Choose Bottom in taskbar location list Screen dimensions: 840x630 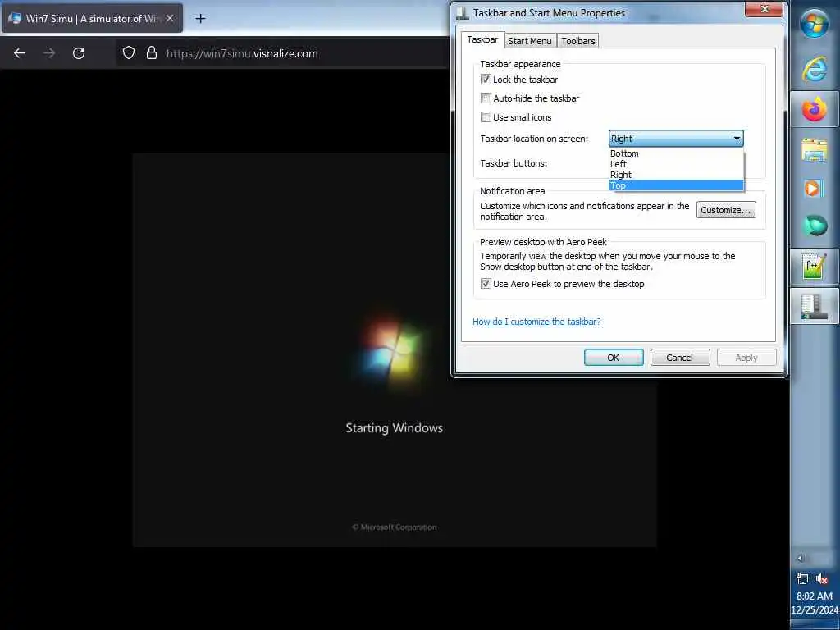[x=676, y=153]
